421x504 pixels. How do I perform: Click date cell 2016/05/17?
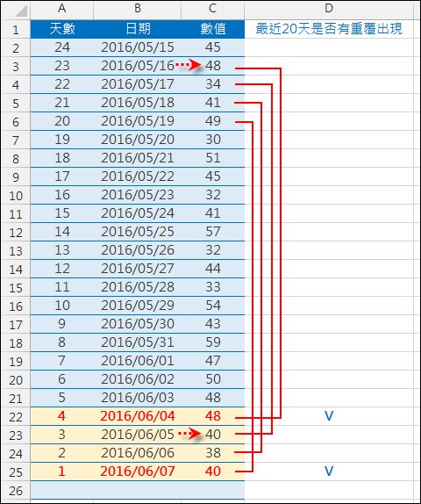pos(138,84)
